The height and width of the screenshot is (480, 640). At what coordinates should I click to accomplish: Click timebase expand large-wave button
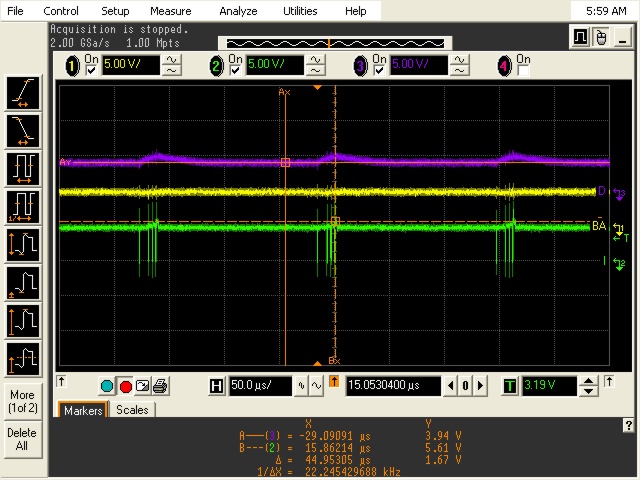316,386
